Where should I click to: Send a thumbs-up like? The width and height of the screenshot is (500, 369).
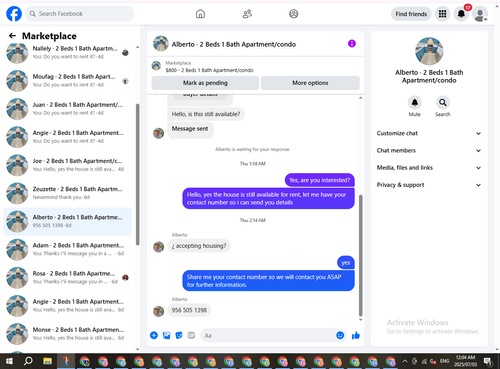(x=356, y=335)
